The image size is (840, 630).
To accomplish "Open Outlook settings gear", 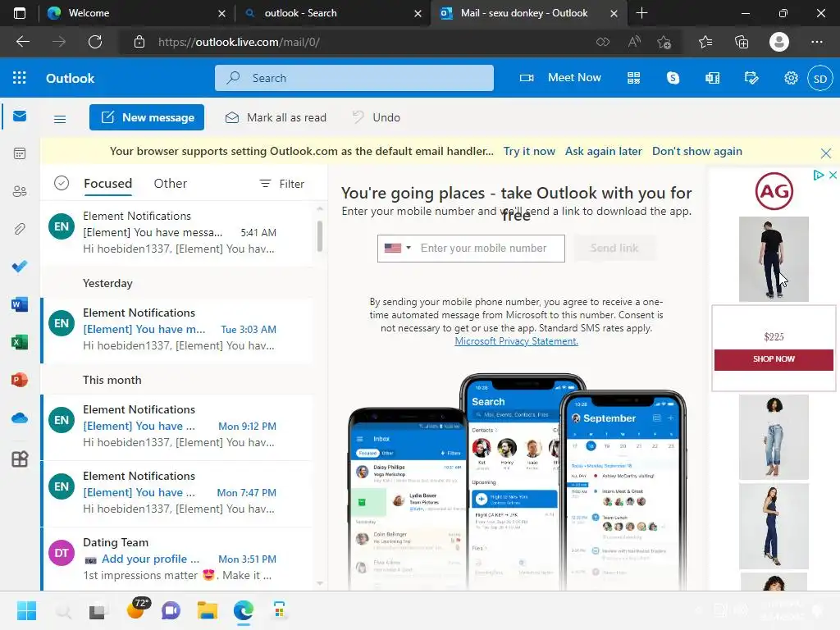I will (791, 78).
